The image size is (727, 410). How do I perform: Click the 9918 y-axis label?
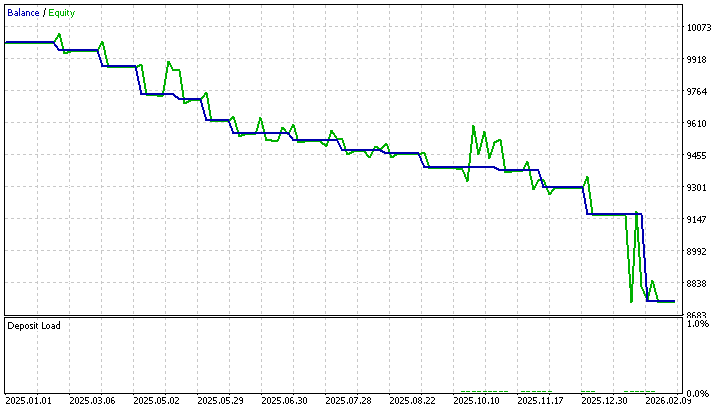(x=697, y=59)
